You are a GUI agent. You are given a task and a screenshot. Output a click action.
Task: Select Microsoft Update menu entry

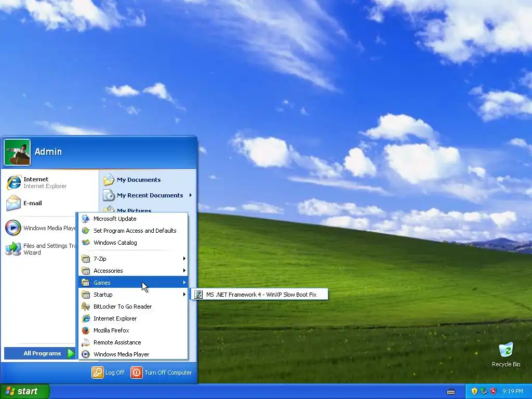pyautogui.click(x=134, y=219)
